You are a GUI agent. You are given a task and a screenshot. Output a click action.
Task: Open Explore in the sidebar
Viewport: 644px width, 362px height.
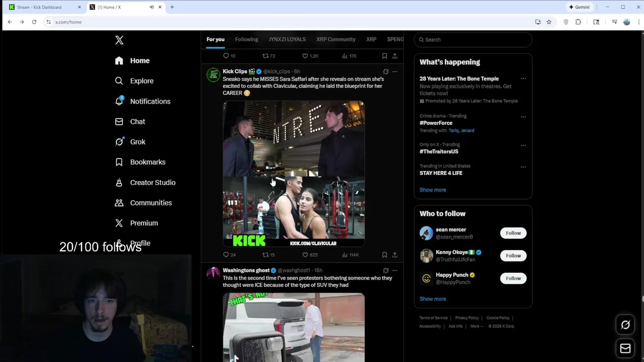[x=134, y=81]
